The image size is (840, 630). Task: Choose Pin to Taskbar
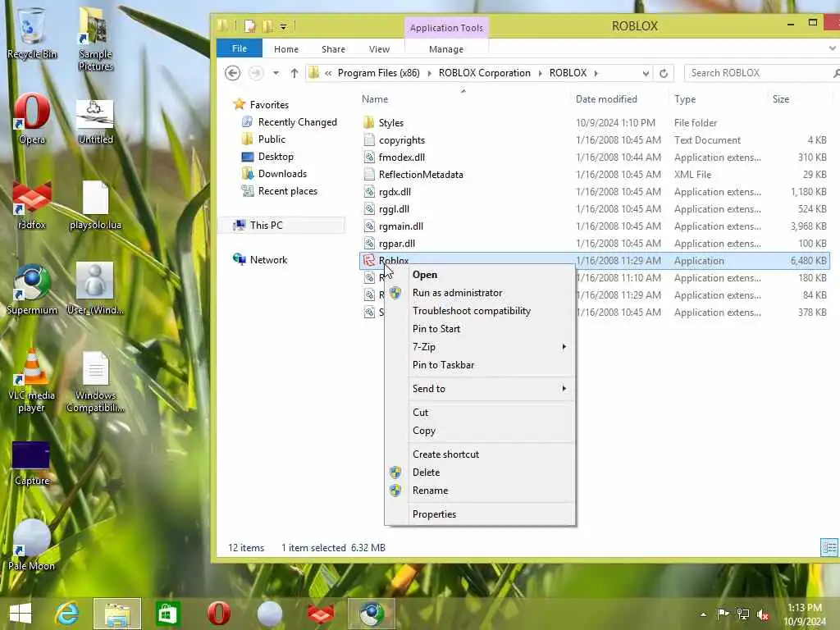coord(480,365)
